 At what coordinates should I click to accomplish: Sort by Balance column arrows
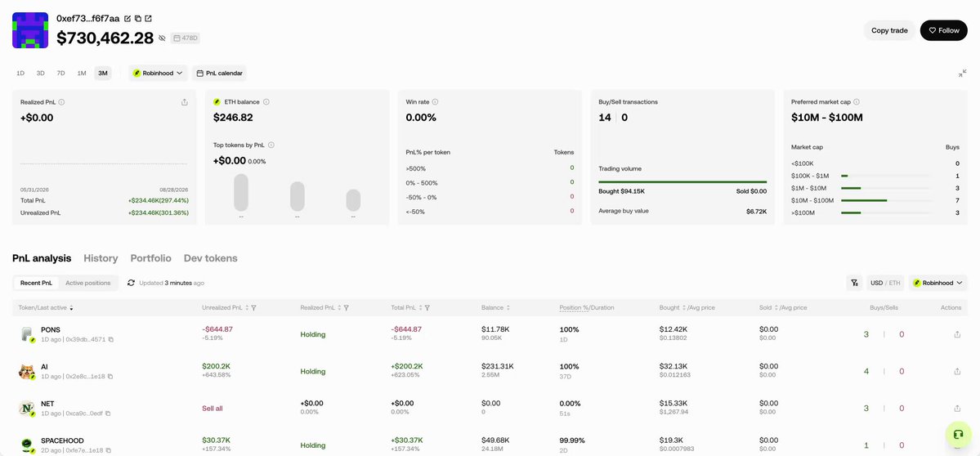(x=508, y=308)
